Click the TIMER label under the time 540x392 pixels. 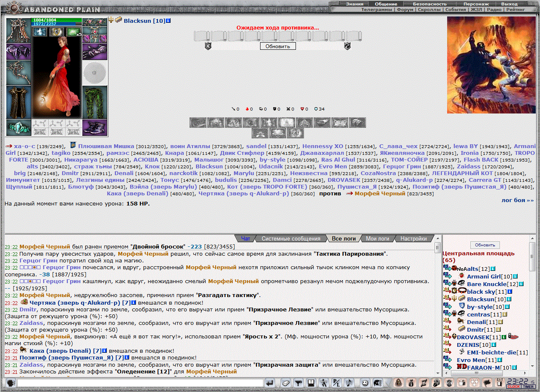click(528, 387)
